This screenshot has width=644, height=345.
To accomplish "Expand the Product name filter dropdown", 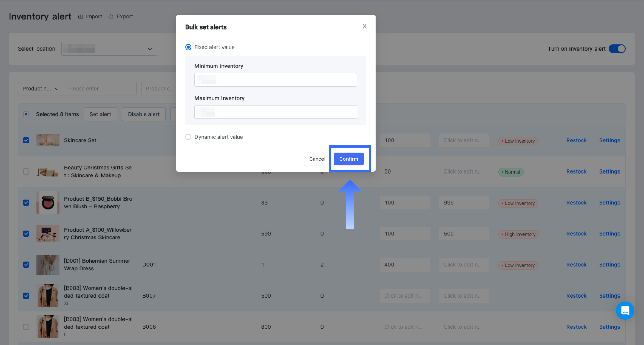I will (x=41, y=89).
